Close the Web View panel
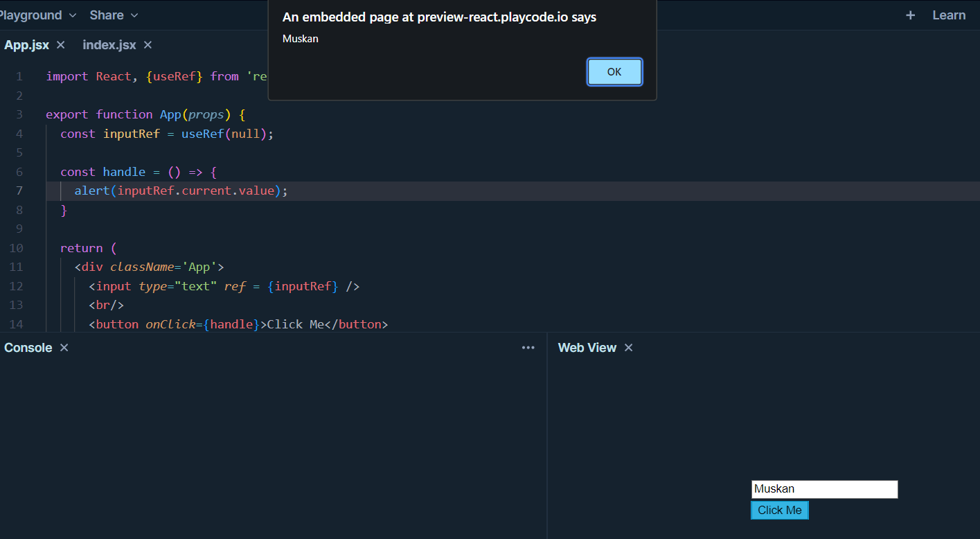The height and width of the screenshot is (539, 980). [x=629, y=348]
